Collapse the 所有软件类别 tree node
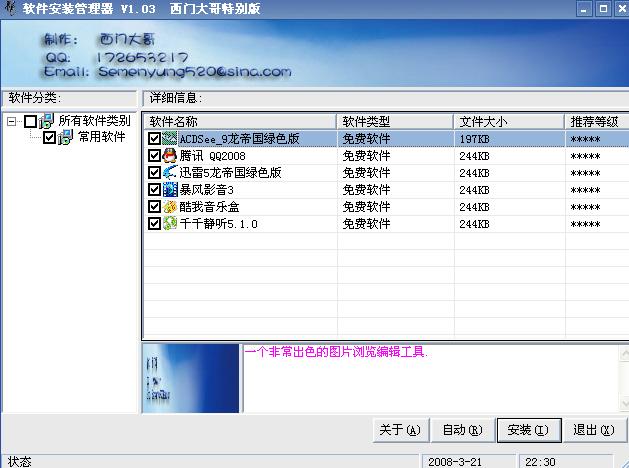629x468 pixels. (12, 121)
